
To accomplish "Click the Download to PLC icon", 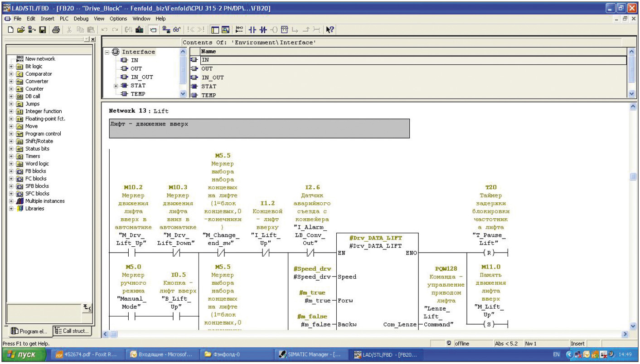I will click(x=140, y=30).
